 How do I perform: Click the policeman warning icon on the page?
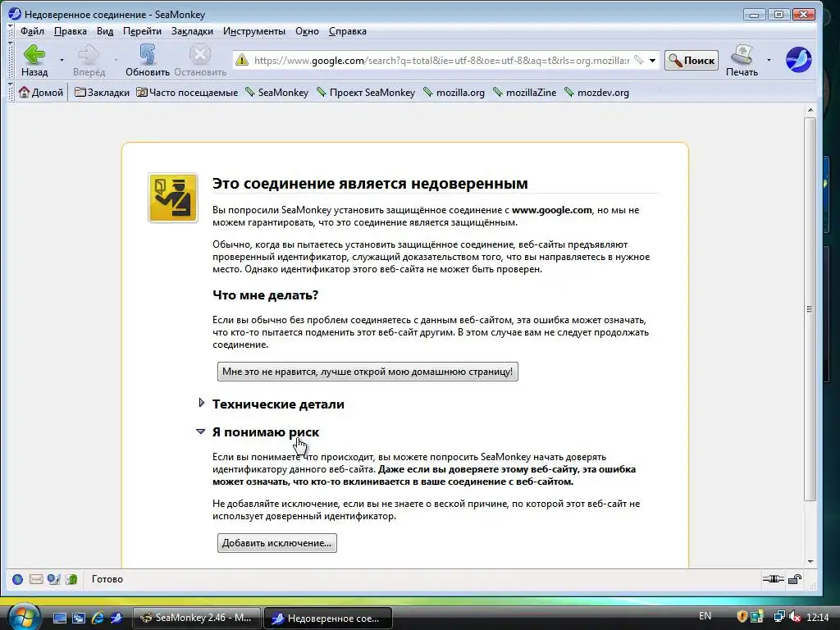tap(172, 198)
